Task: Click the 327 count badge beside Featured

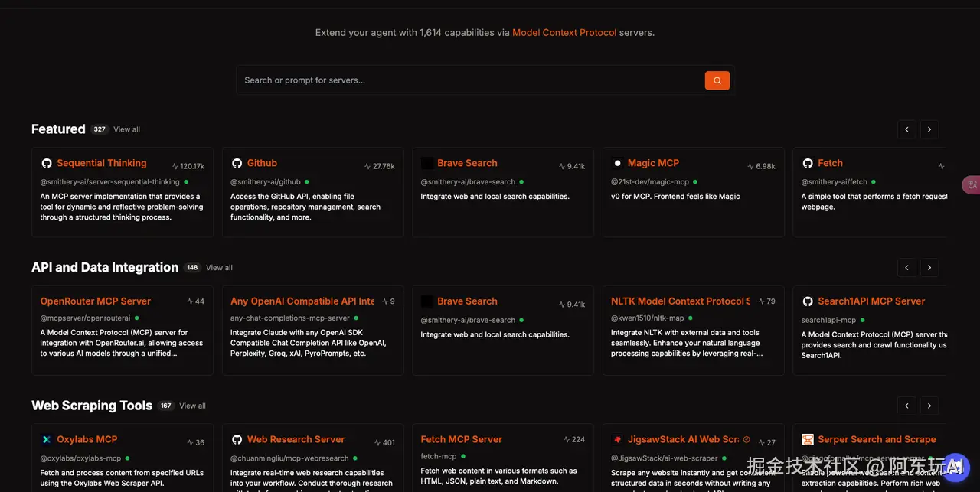Action: 100,129
